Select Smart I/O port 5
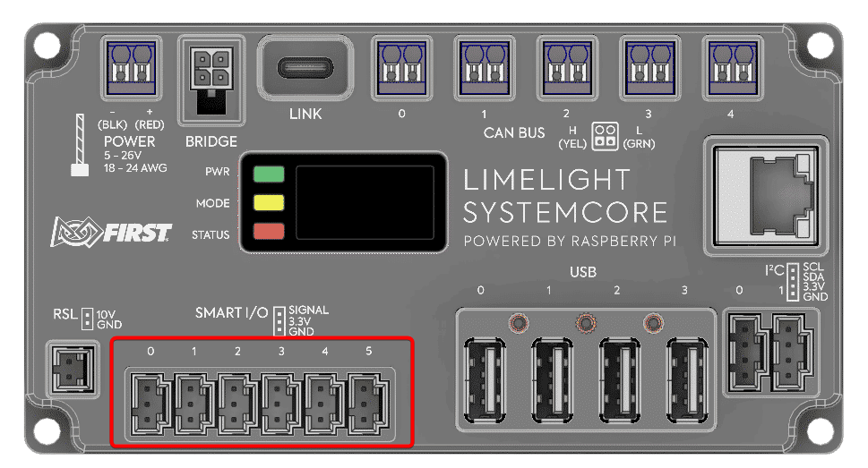 (x=369, y=404)
